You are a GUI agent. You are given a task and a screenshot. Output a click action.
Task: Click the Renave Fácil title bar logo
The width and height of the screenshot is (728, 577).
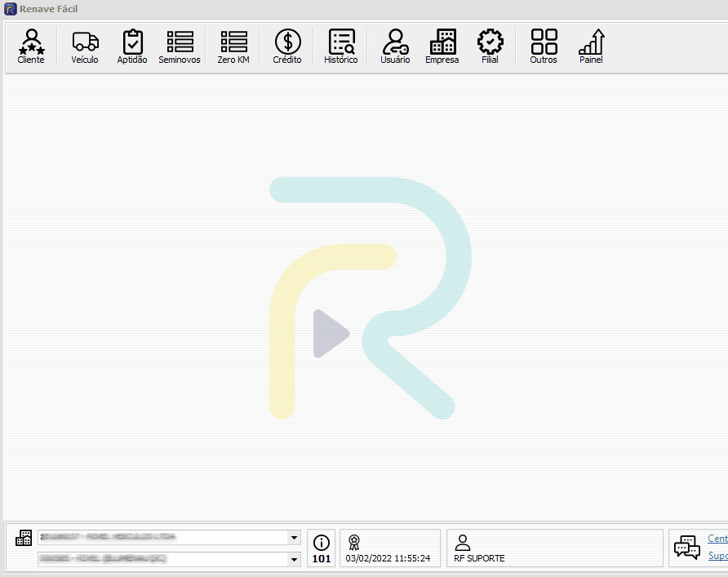tap(11, 9)
